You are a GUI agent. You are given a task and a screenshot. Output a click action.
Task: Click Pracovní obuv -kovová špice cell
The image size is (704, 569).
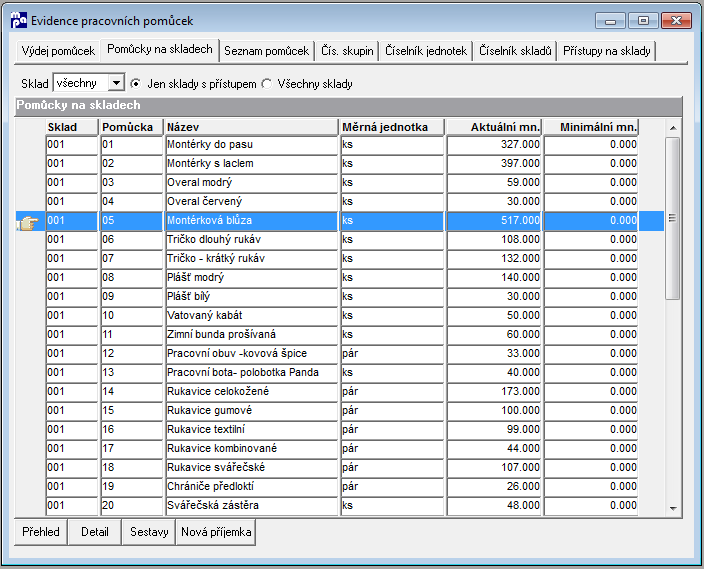tap(251, 353)
